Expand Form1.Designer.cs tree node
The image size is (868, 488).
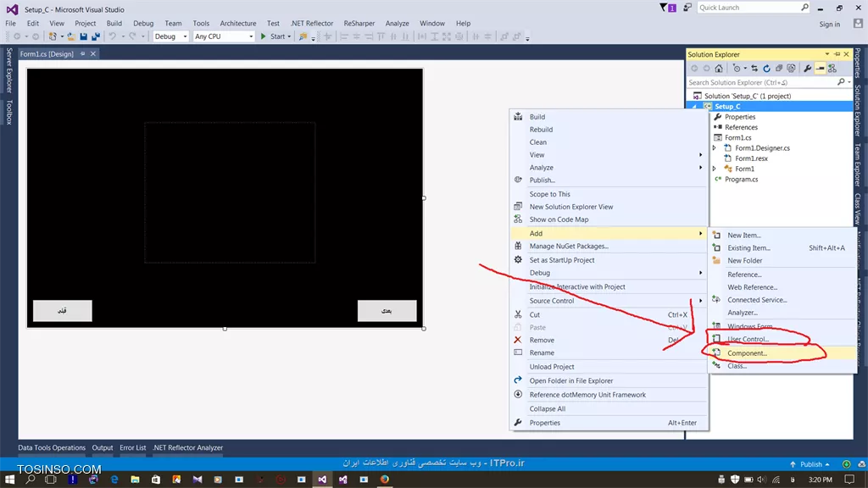tap(714, 147)
